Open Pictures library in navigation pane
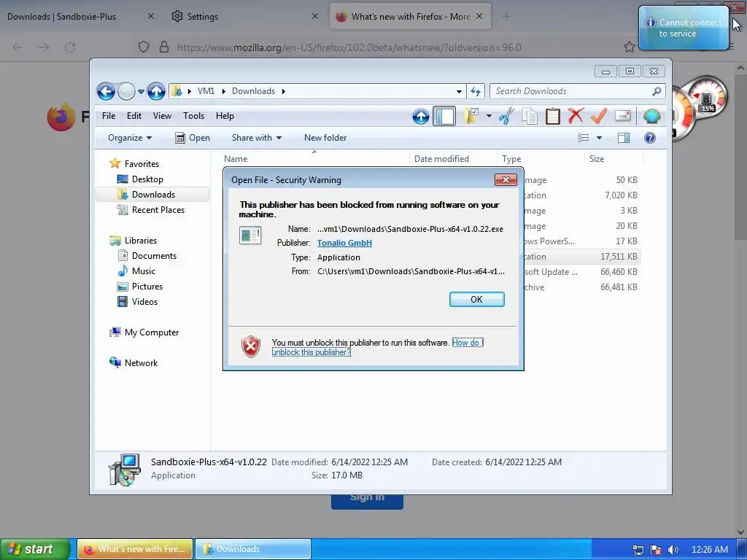747x560 pixels. (x=147, y=286)
